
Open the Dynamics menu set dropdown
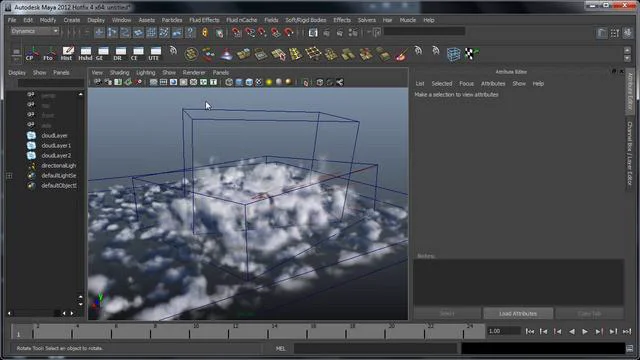pos(34,31)
